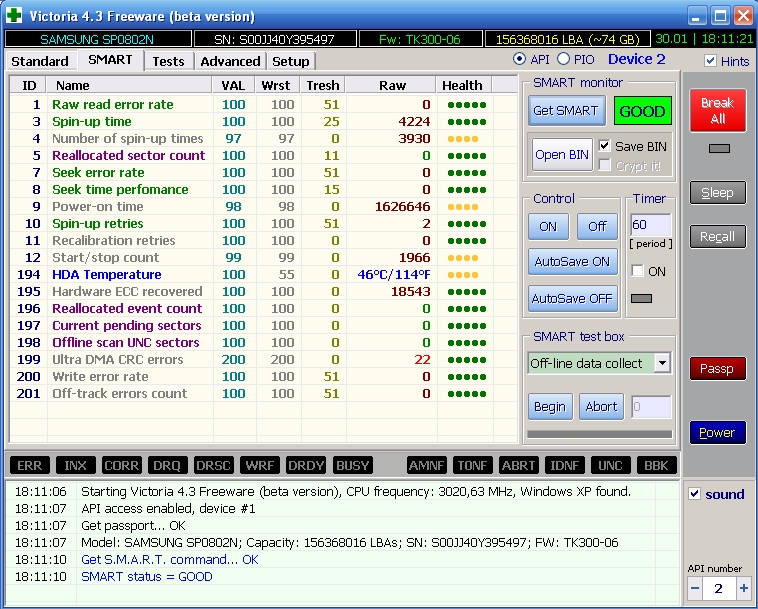The image size is (758, 609).
Task: Open the Setup tab
Action: tap(291, 61)
